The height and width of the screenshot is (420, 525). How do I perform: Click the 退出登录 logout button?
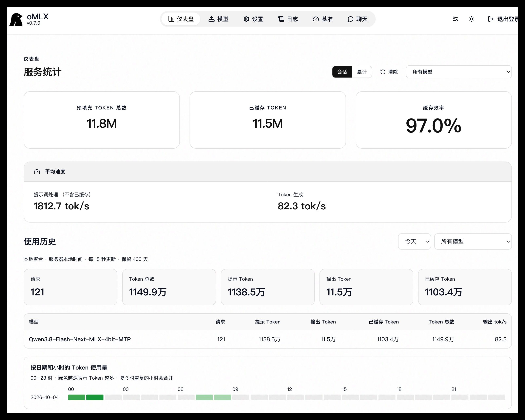coord(503,19)
